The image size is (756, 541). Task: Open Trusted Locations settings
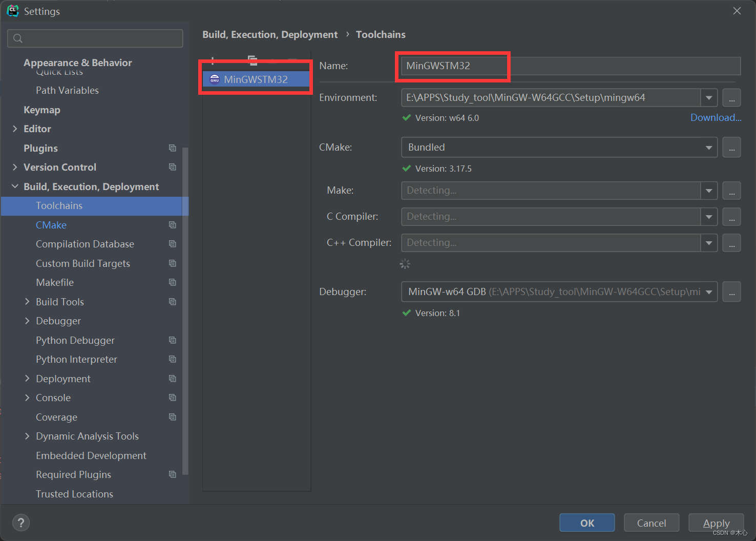click(x=74, y=494)
